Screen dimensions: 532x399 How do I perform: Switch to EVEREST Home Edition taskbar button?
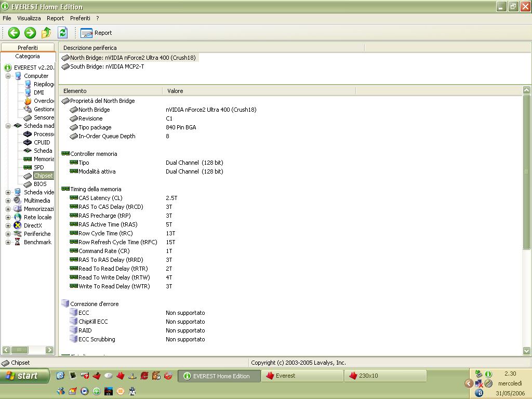point(219,376)
